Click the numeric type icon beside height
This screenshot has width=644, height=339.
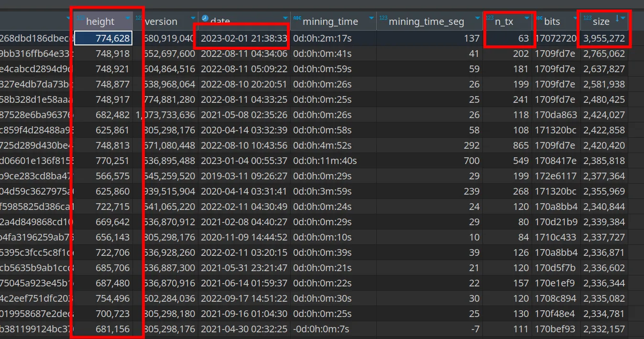(80, 18)
